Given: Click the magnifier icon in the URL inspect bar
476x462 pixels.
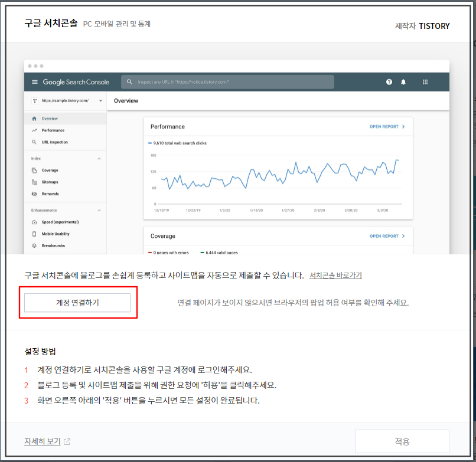Looking at the screenshot, I should (x=129, y=82).
